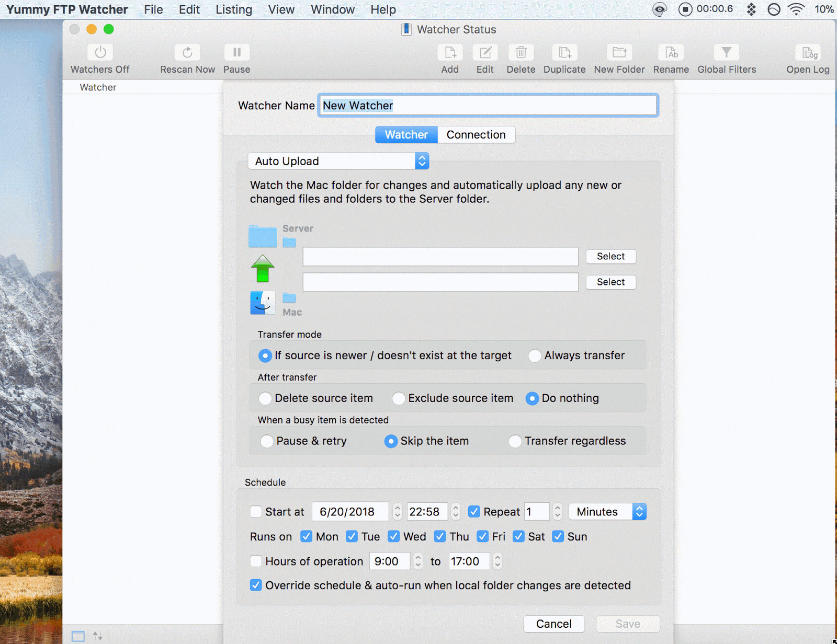Open the Wi-Fi status menu icon
Screen dimensions: 837x644
tap(796, 9)
